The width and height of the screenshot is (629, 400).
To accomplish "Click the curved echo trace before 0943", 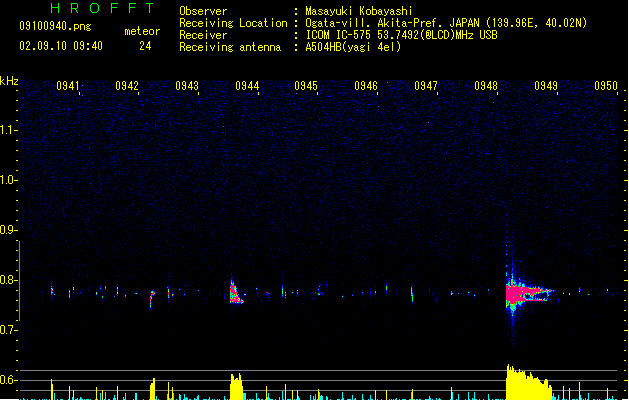I will point(152,298).
